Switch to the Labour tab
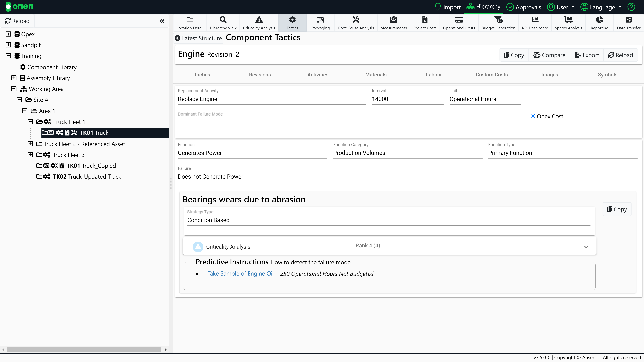 tap(434, 75)
